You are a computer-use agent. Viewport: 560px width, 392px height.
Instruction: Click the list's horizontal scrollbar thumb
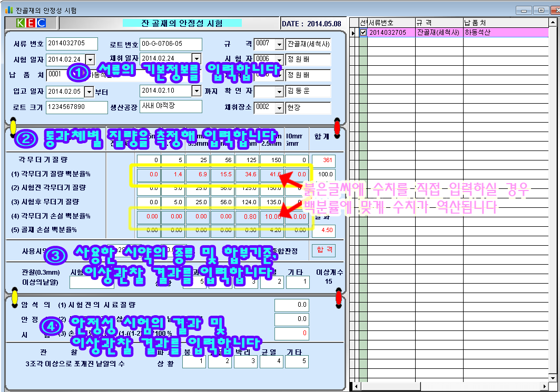pyautogui.click(x=390, y=386)
